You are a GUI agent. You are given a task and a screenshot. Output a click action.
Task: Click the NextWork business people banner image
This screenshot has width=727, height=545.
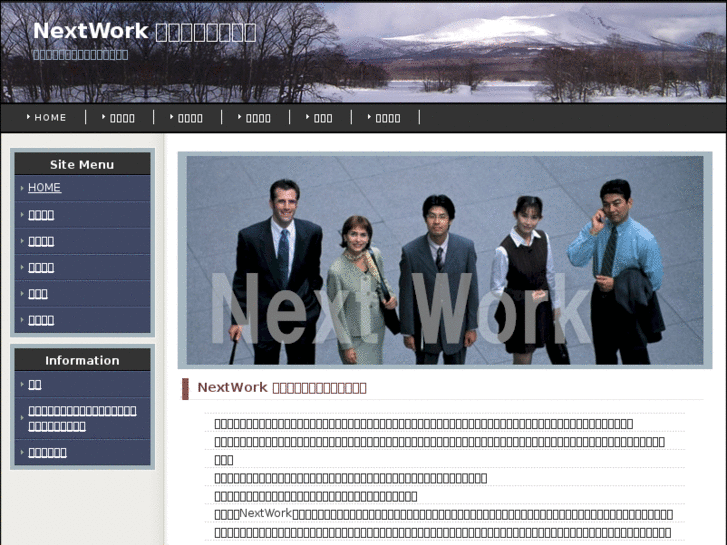pyautogui.click(x=444, y=260)
